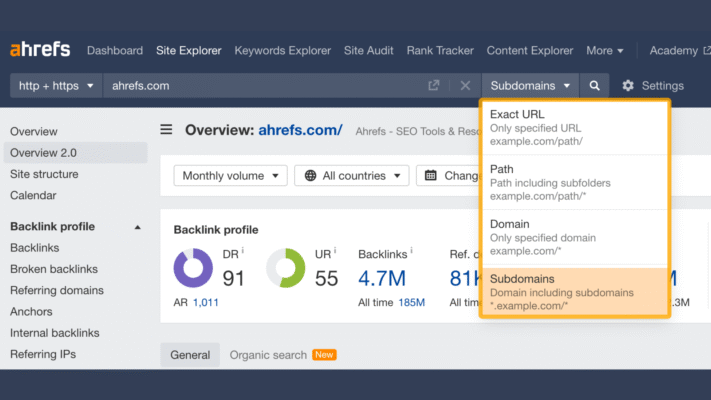Select Path option
Image resolution: width=711 pixels, height=400 pixels.
(x=575, y=182)
